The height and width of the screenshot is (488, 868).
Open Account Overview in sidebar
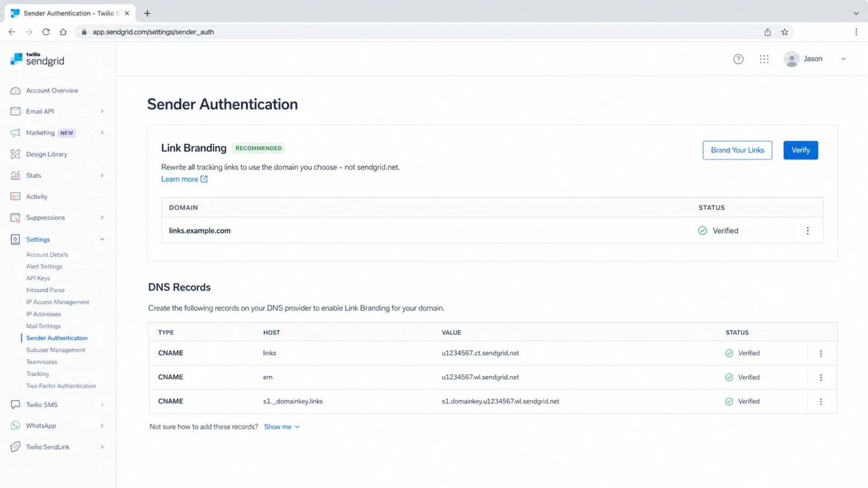(52, 91)
